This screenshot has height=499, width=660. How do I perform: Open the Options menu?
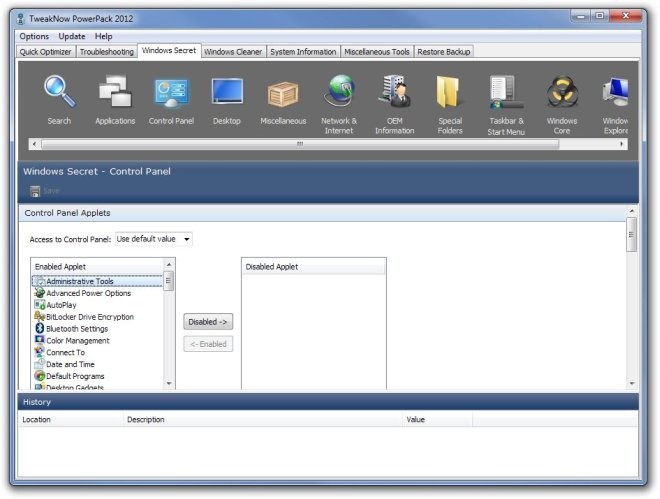click(34, 36)
